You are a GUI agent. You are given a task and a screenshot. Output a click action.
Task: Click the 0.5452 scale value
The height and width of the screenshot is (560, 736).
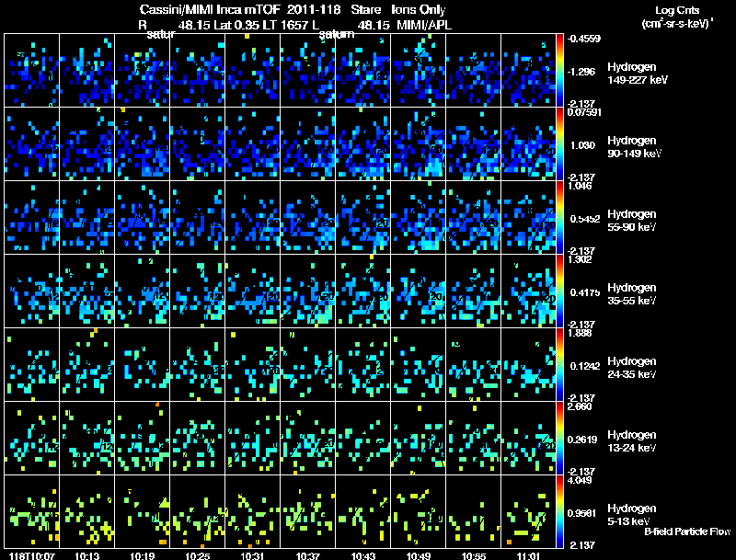pyautogui.click(x=585, y=219)
